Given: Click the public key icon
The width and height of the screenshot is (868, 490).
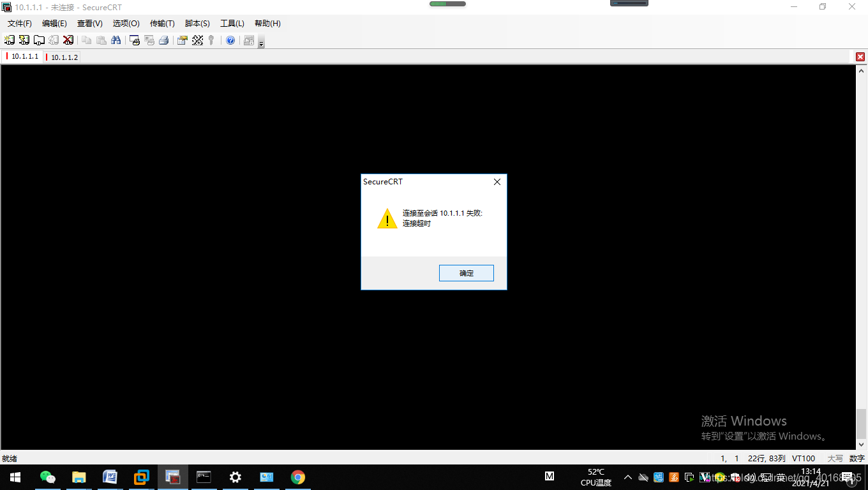Looking at the screenshot, I should (x=211, y=40).
